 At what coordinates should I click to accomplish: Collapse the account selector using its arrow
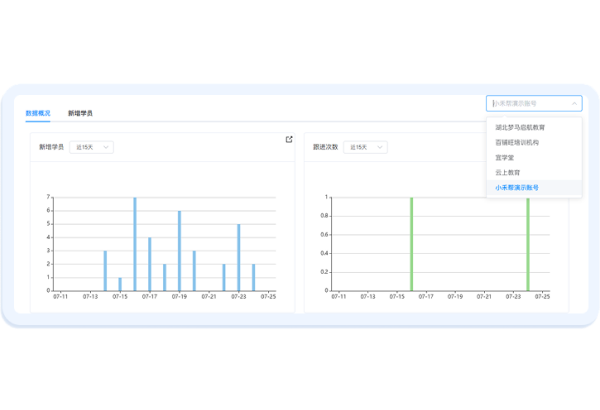click(x=574, y=103)
